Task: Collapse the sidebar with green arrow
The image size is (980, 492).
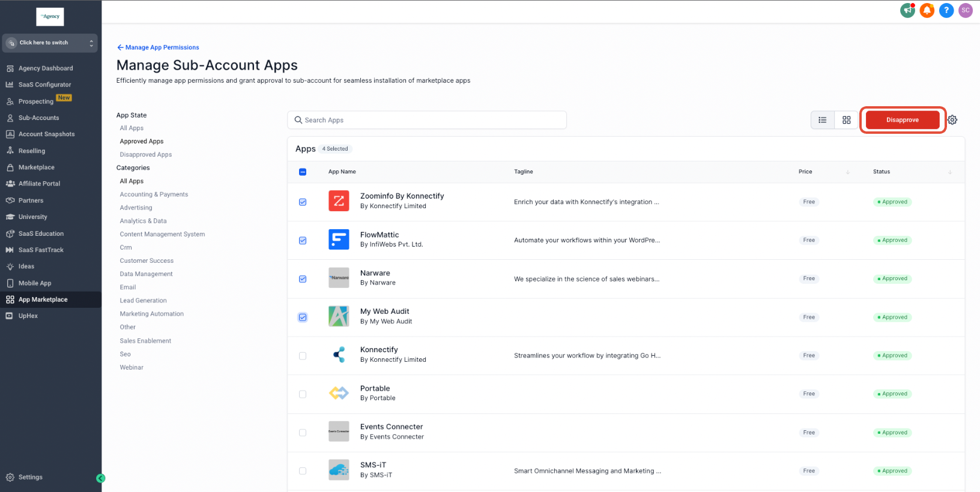Action: (x=101, y=478)
